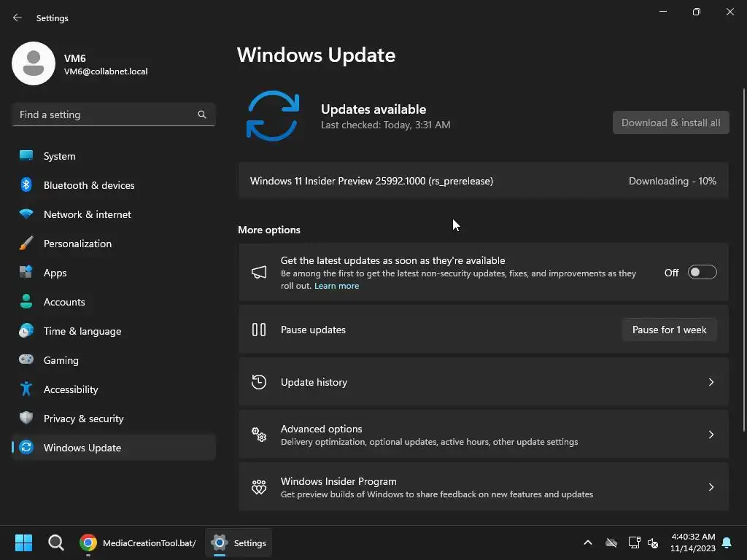Click the VM6@collabnet.local account email
This screenshot has width=747, height=560.
tap(106, 71)
